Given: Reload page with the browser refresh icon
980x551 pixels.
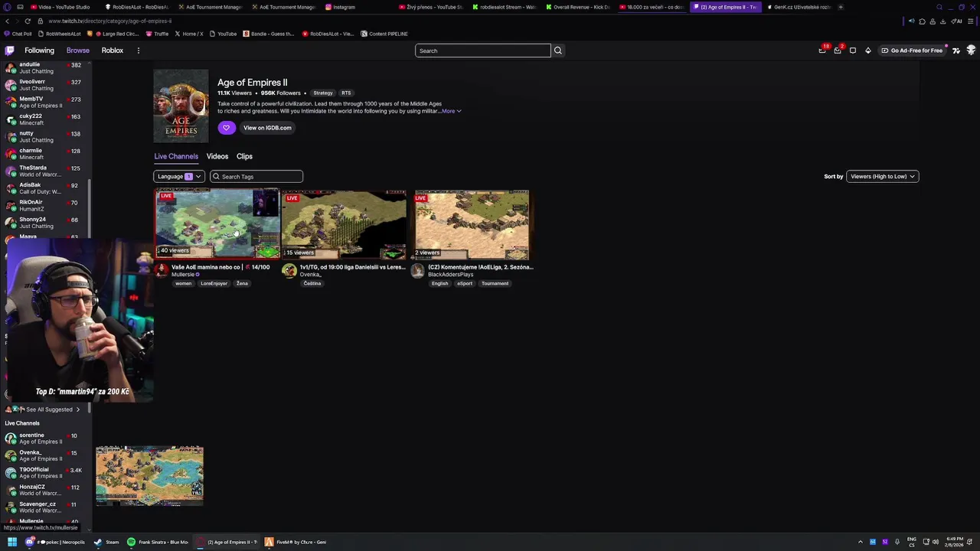Looking at the screenshot, I should [28, 21].
